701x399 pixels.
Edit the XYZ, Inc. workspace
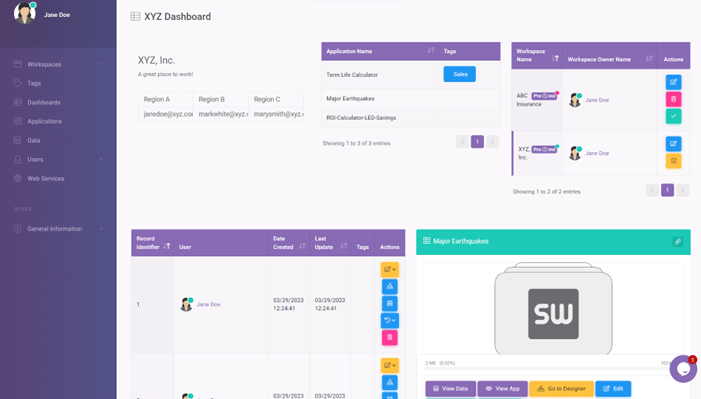673,144
